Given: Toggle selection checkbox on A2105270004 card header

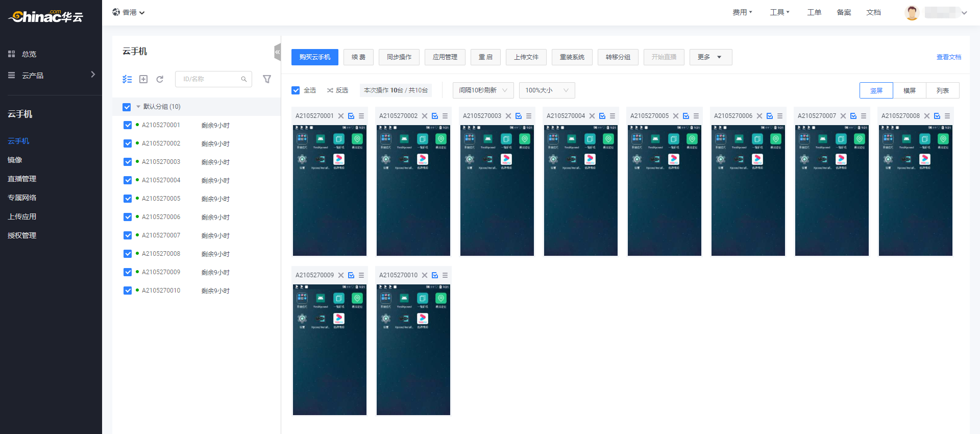Looking at the screenshot, I should [x=602, y=116].
